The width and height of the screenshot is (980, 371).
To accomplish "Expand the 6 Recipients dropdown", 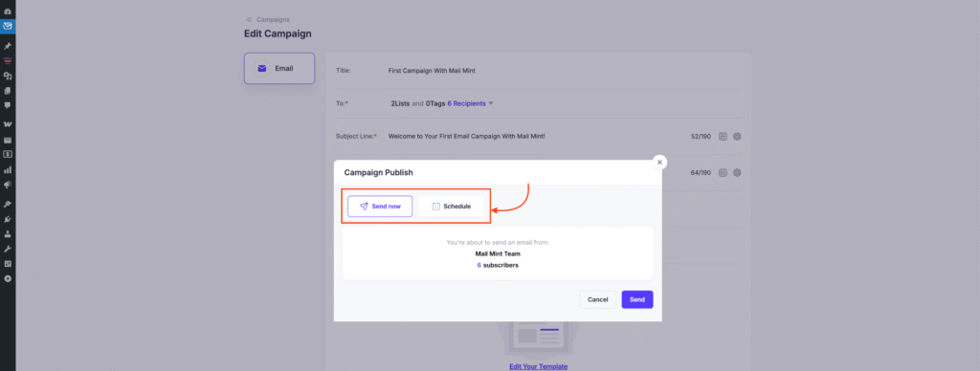I will coord(471,103).
